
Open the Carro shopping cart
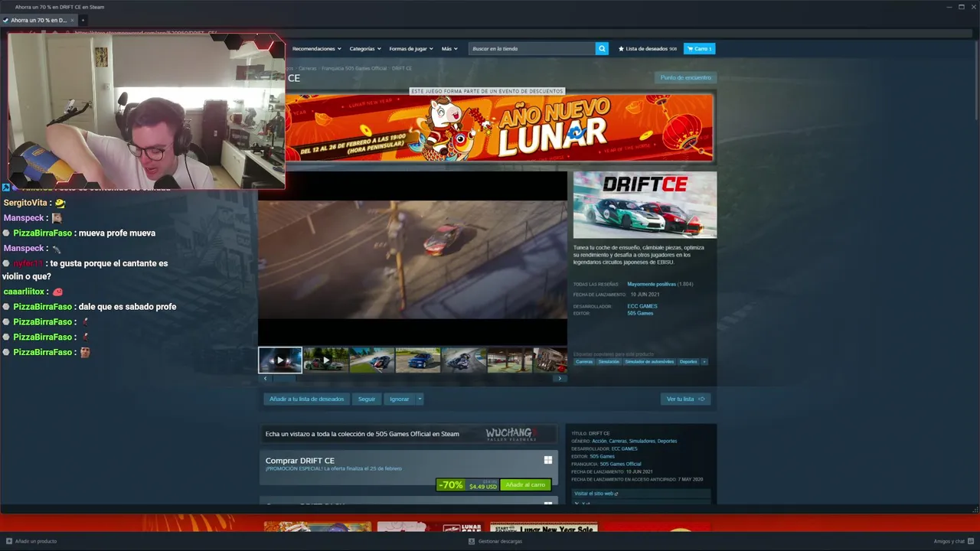699,48
